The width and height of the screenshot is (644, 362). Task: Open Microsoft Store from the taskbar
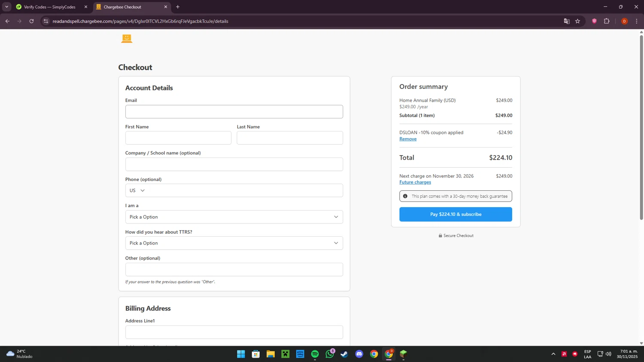pos(256,354)
